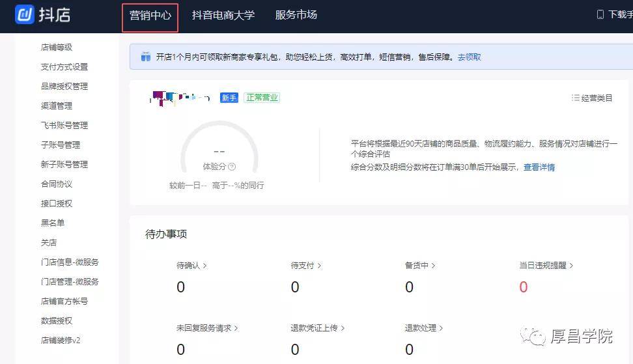This screenshot has width=633, height=364.
Task: Expand 待确认 via its chevron
Action: pyautogui.click(x=205, y=266)
